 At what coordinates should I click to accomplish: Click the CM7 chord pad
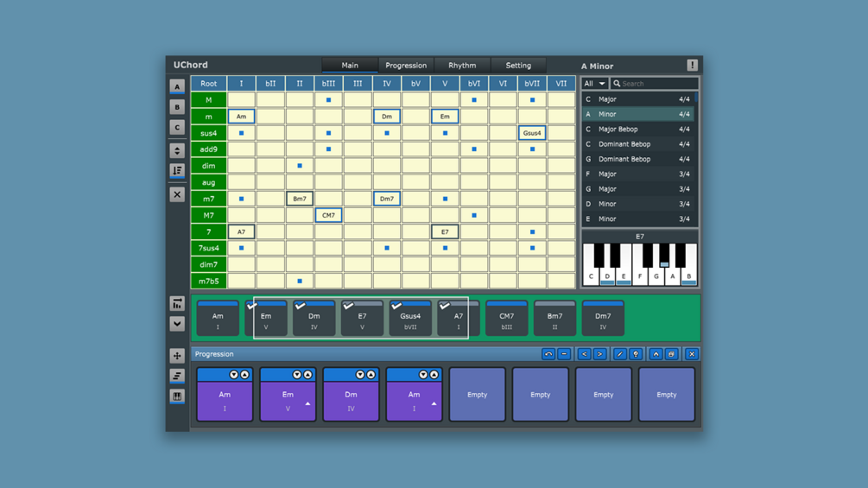point(506,319)
